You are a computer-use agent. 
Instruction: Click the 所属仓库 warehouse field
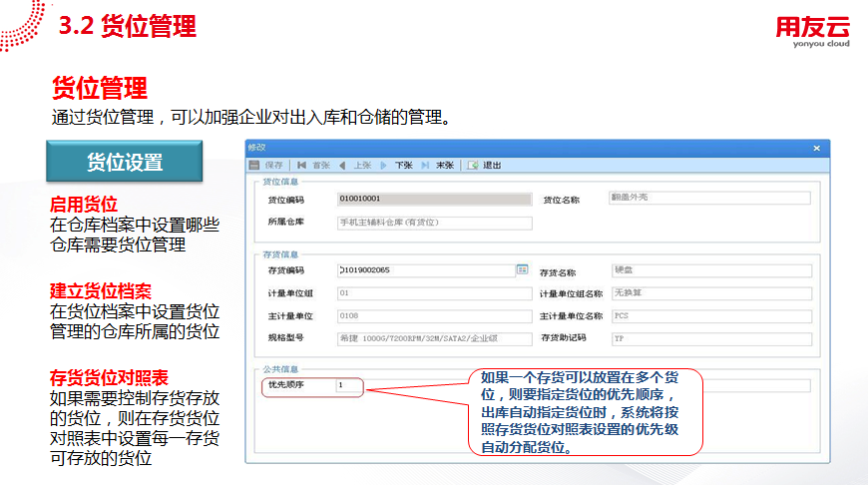pyautogui.click(x=435, y=223)
